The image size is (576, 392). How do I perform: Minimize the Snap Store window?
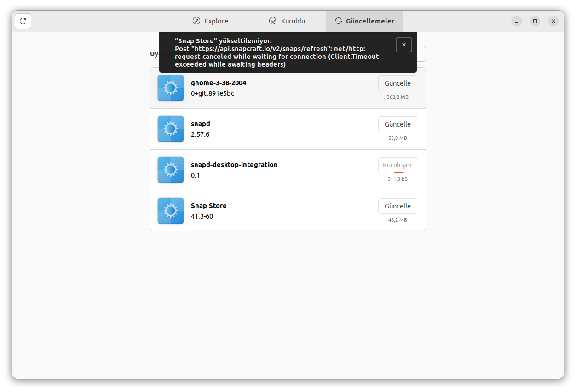point(517,21)
